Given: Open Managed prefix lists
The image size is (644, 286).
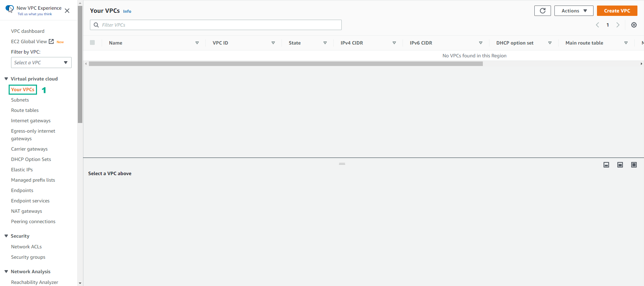Looking at the screenshot, I should (x=33, y=180).
